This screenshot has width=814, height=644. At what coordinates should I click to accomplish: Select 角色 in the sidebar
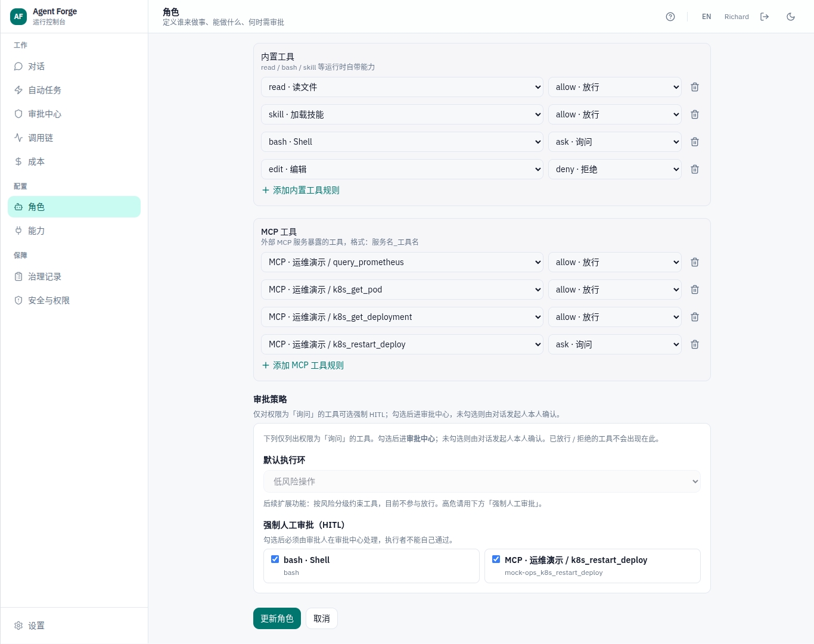click(x=74, y=207)
